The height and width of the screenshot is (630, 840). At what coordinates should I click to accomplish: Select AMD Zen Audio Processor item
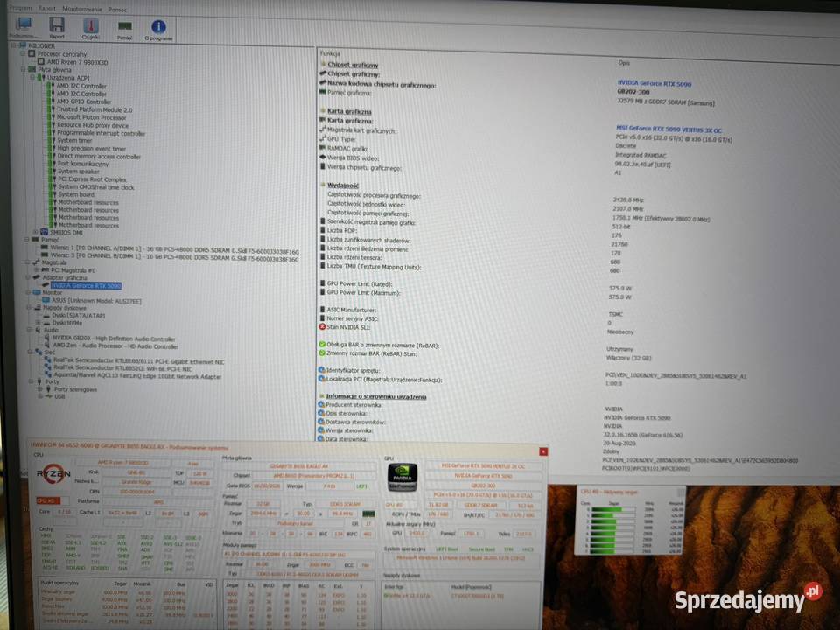[115, 346]
